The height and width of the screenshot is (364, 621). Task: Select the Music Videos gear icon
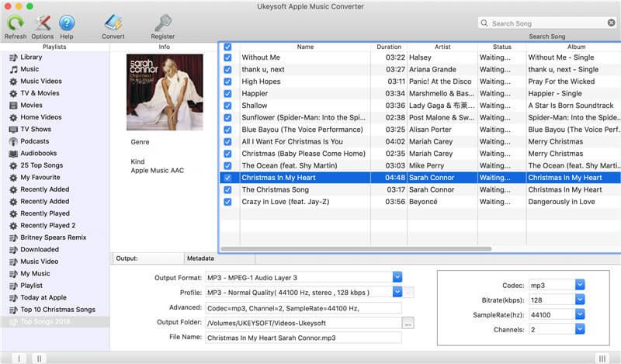click(13, 81)
